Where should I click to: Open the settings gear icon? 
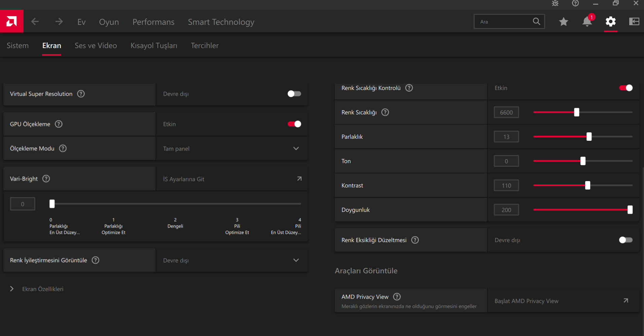click(610, 22)
